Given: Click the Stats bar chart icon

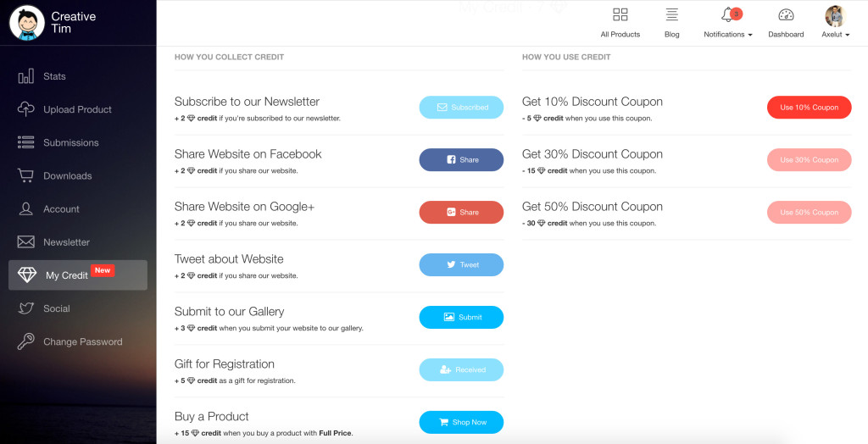Looking at the screenshot, I should pos(26,76).
